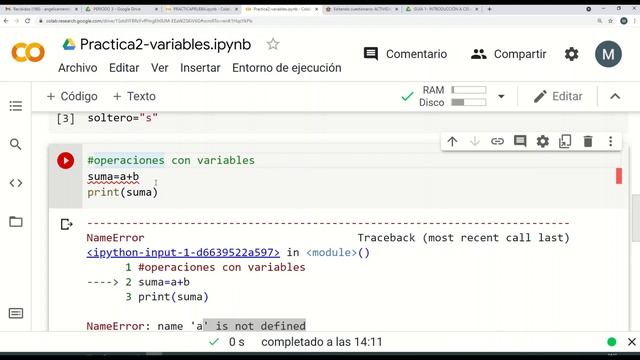Bookmark this page with star icon

click(x=611, y=21)
